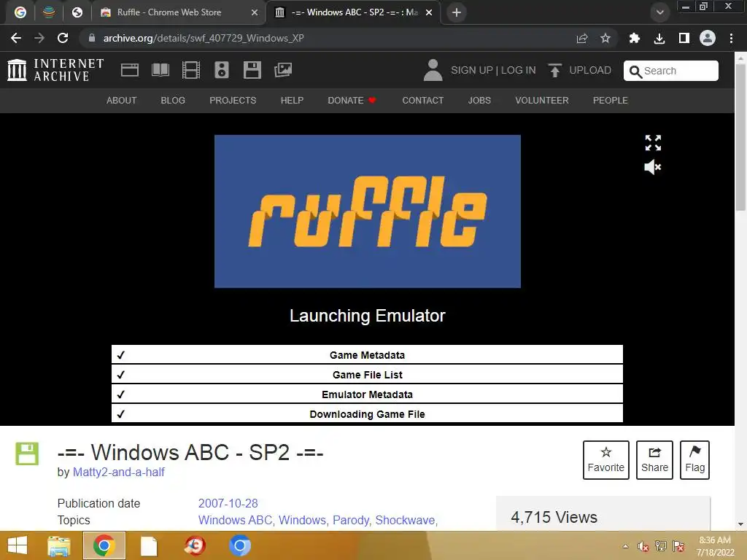Screen dimensions: 747x560
Task: Open the Parody topic link
Action: pyautogui.click(x=351, y=520)
